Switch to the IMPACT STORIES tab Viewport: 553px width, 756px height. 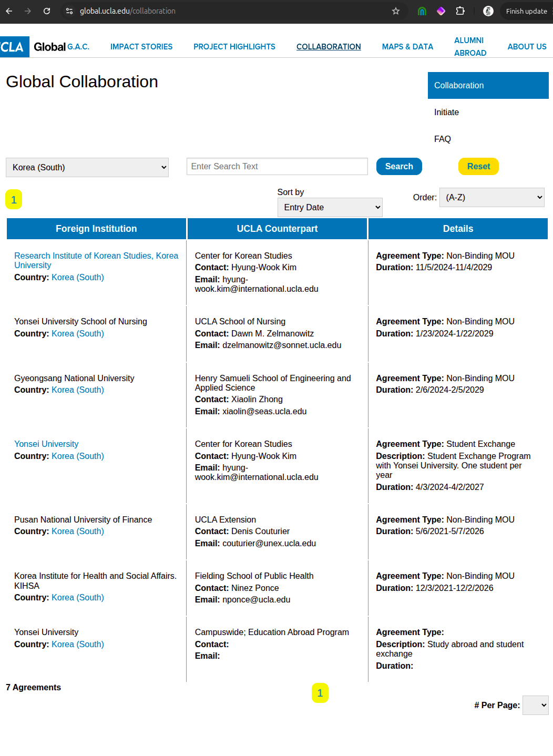[x=141, y=47]
